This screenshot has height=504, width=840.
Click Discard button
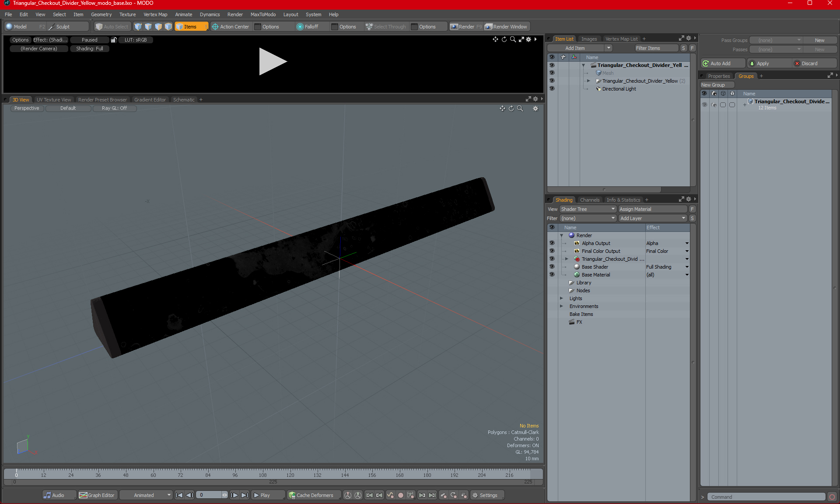tap(814, 63)
